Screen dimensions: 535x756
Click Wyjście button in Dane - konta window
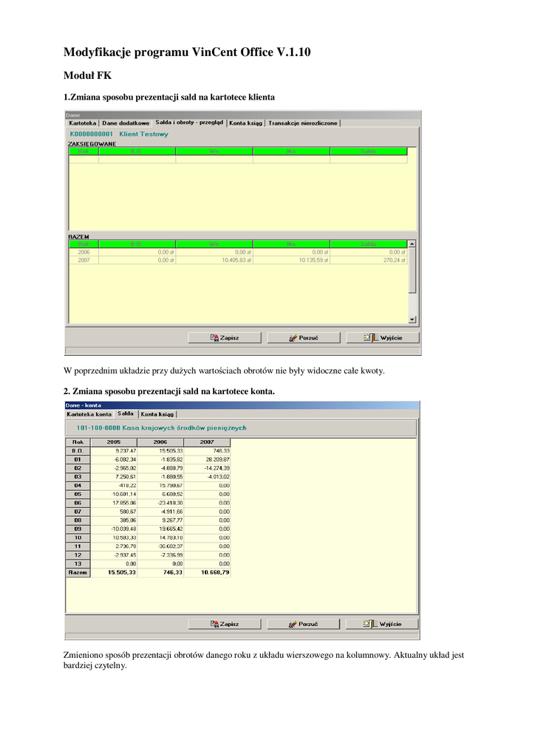tap(382, 624)
